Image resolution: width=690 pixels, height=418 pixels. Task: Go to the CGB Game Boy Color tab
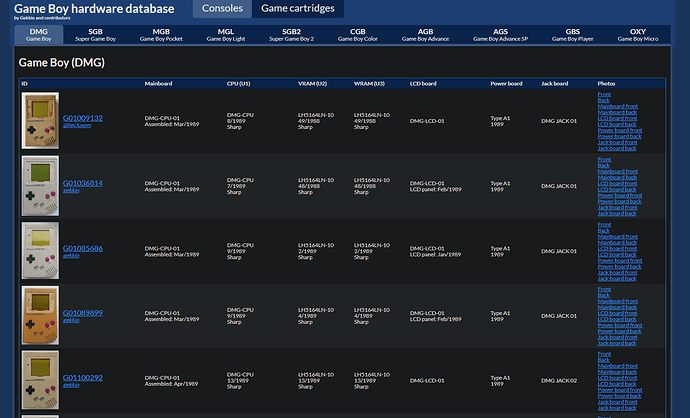tap(358, 35)
